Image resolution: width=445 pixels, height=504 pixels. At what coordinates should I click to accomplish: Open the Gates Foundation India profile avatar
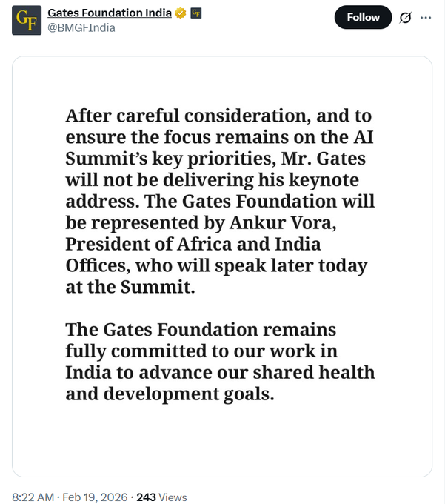[x=27, y=20]
